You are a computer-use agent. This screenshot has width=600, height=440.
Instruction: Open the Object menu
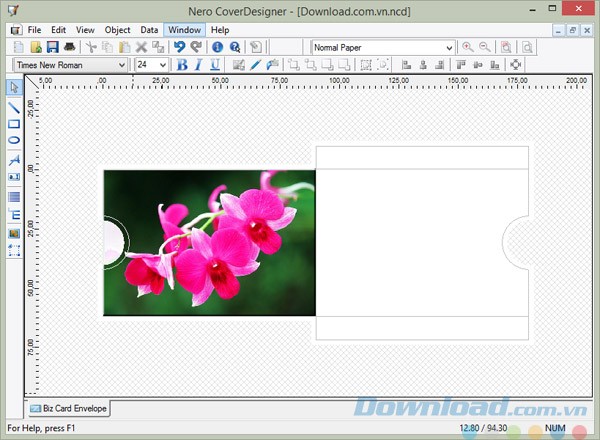(117, 30)
